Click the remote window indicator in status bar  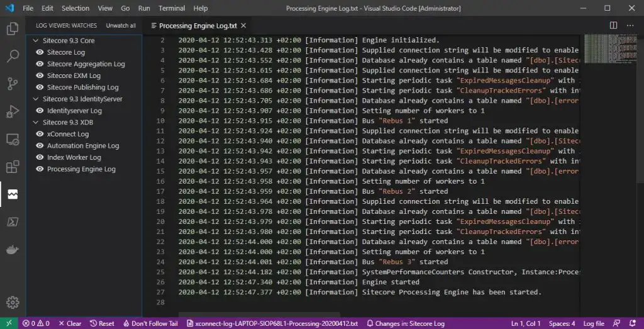point(9,323)
